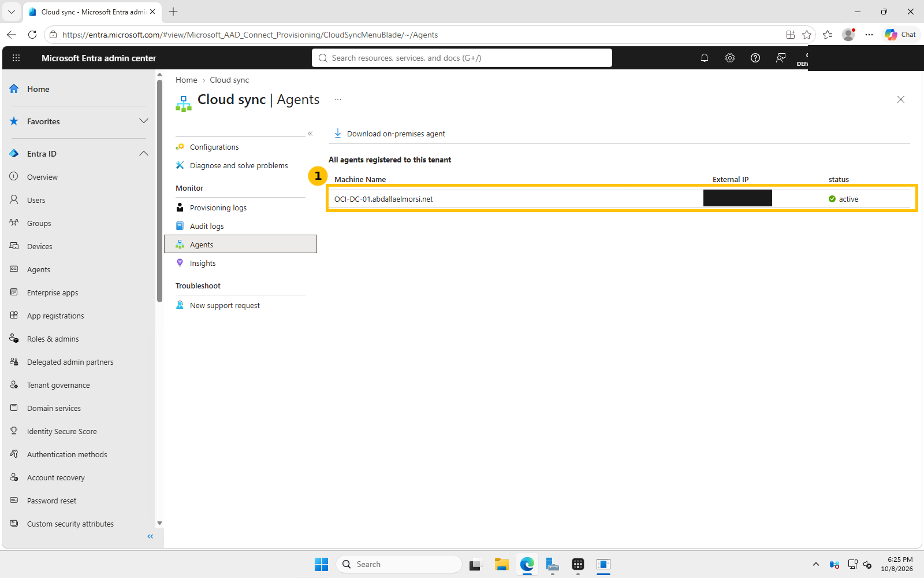
Task: Create a New support request
Action: [225, 305]
